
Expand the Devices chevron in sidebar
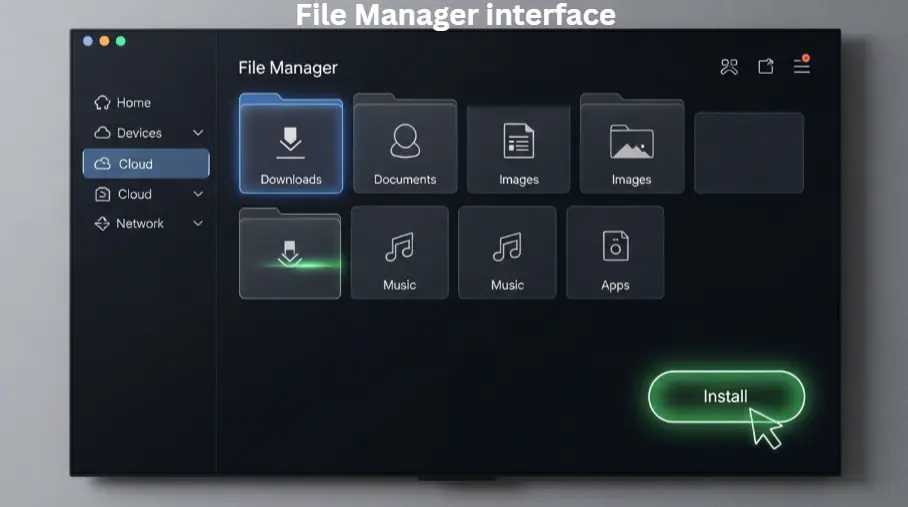coord(198,133)
